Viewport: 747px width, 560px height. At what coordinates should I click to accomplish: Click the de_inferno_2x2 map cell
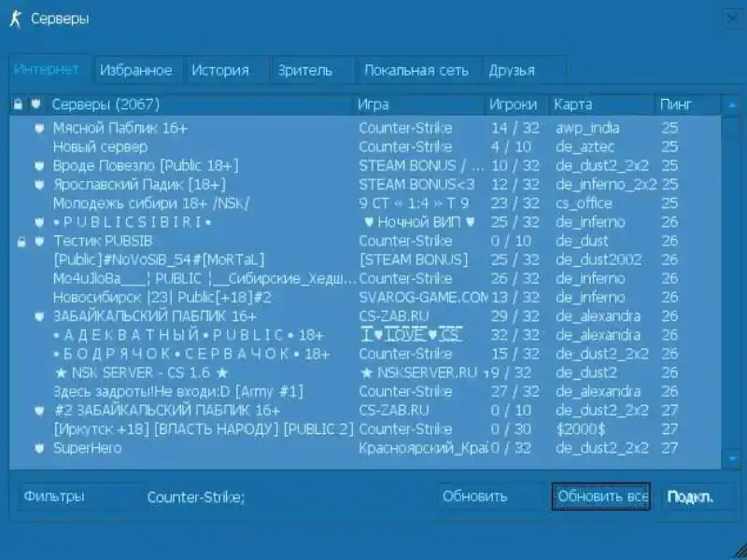[606, 185]
